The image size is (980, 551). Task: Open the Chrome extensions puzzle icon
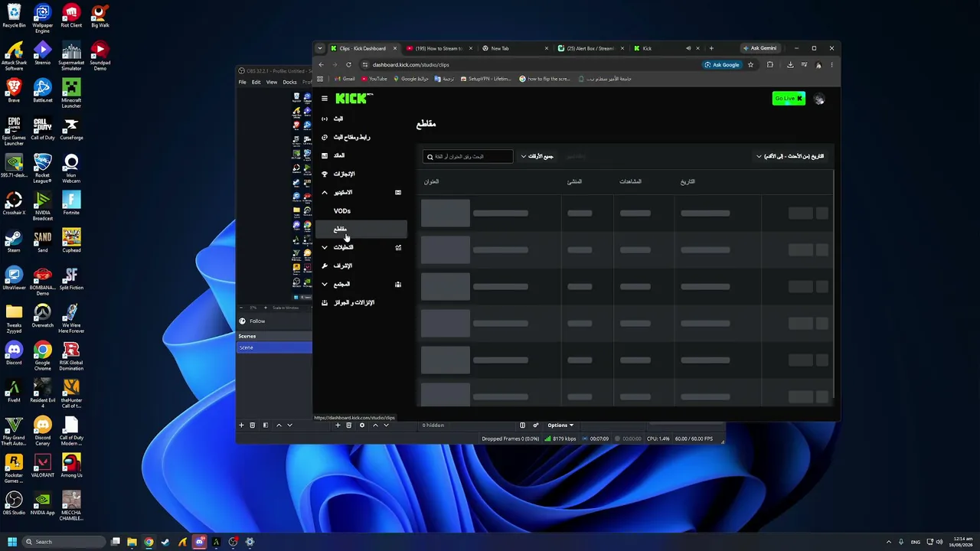[770, 65]
